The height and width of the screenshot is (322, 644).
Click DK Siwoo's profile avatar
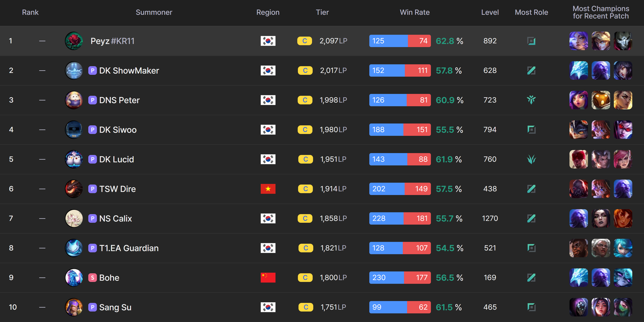pyautogui.click(x=74, y=130)
